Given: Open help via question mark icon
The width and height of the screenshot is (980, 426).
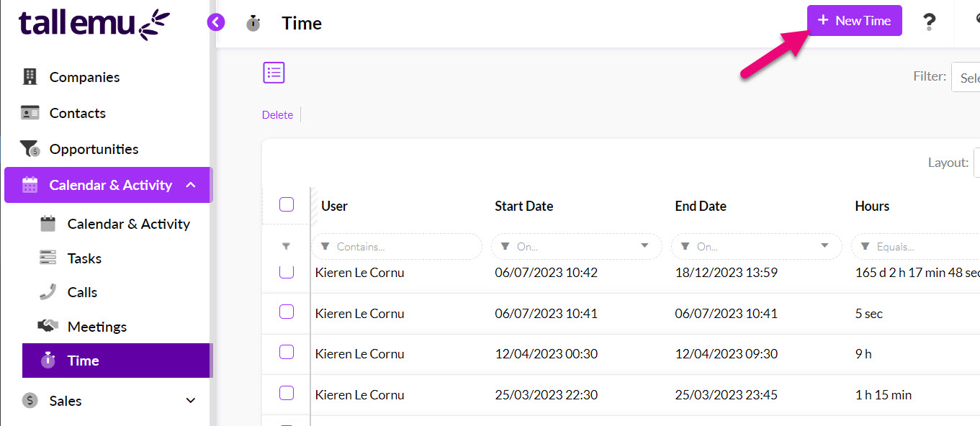Looking at the screenshot, I should [929, 22].
